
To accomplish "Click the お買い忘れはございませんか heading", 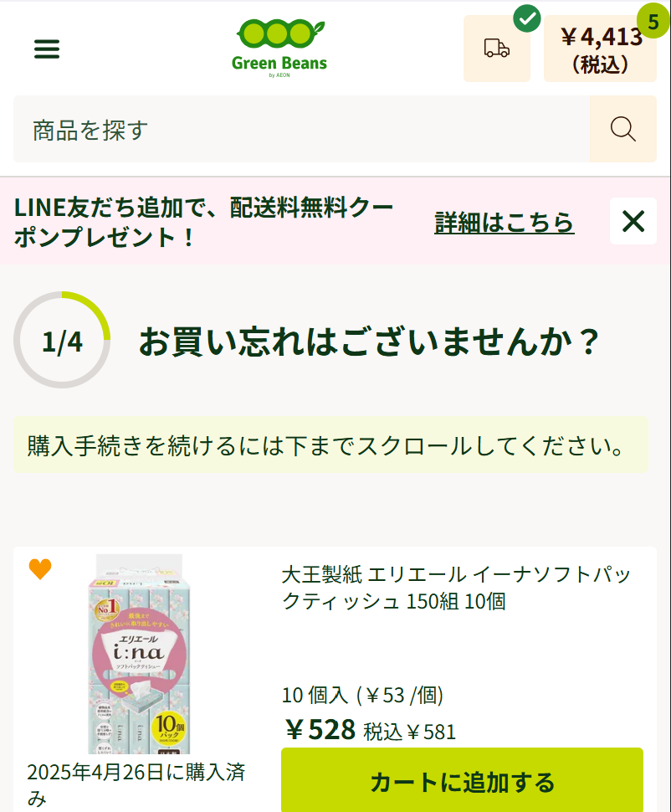I will [369, 341].
